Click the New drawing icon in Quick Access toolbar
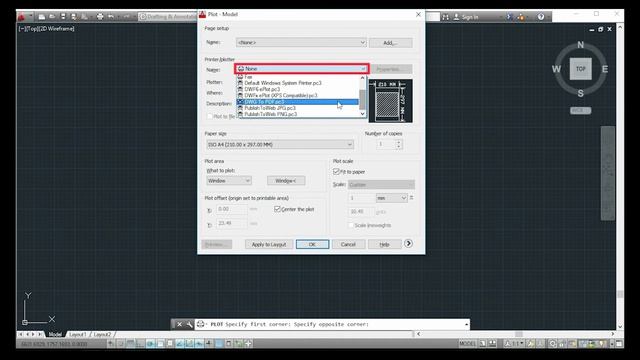 pyautogui.click(x=42, y=17)
